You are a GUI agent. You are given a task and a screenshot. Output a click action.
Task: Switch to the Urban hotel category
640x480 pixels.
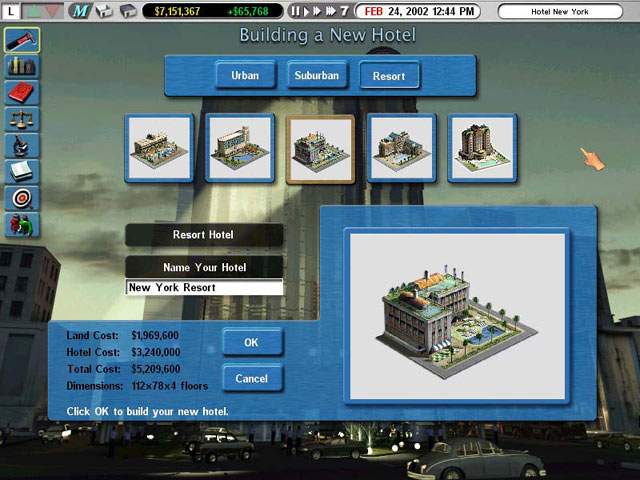[x=245, y=75]
